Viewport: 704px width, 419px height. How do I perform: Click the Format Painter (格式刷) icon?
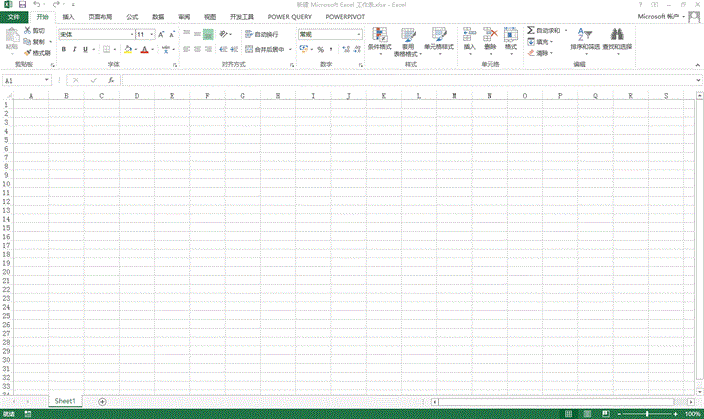coord(27,53)
